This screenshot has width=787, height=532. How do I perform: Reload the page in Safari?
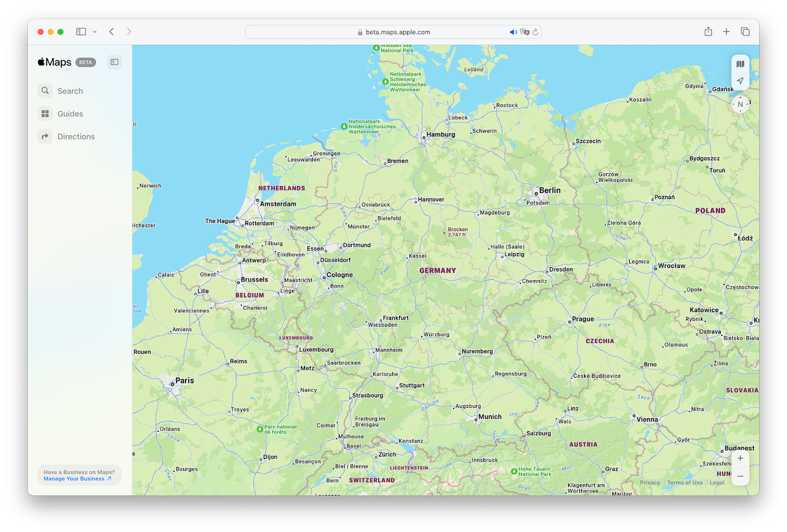[x=536, y=32]
